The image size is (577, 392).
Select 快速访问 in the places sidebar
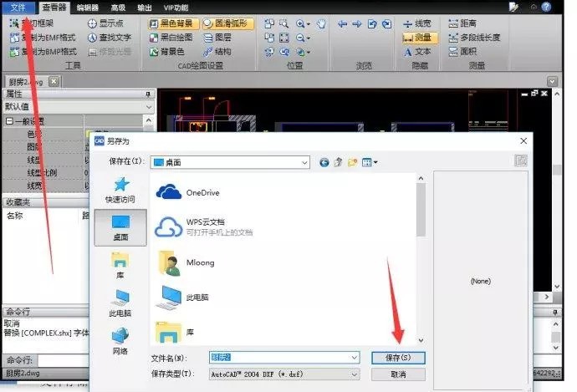pyautogui.click(x=120, y=191)
